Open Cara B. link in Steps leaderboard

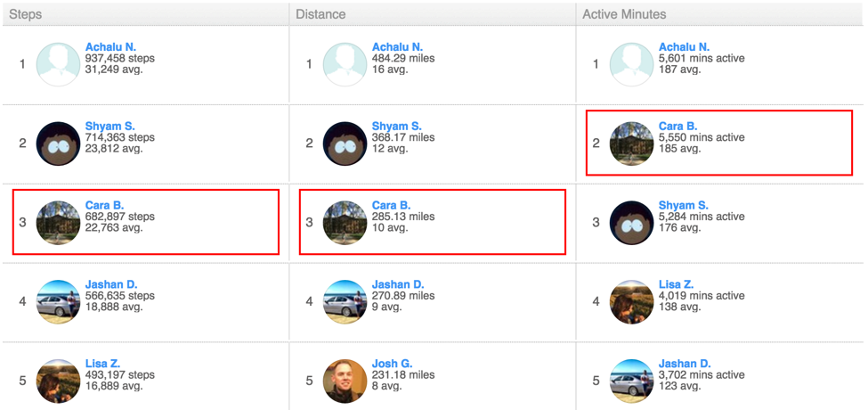click(104, 206)
